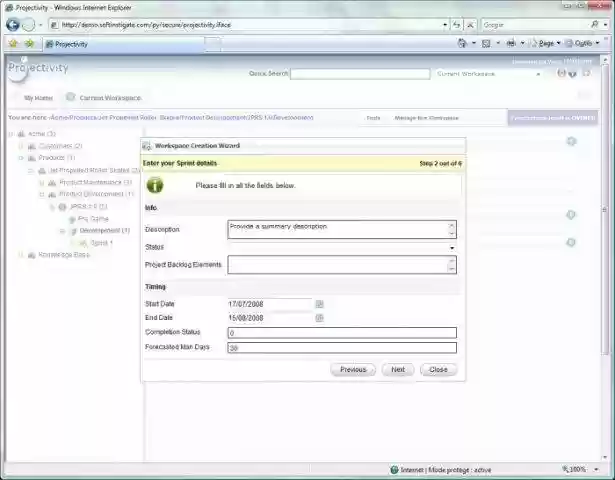The height and width of the screenshot is (480, 615).
Task: Click the magnifier search icon in the browser
Action: pos(595,25)
